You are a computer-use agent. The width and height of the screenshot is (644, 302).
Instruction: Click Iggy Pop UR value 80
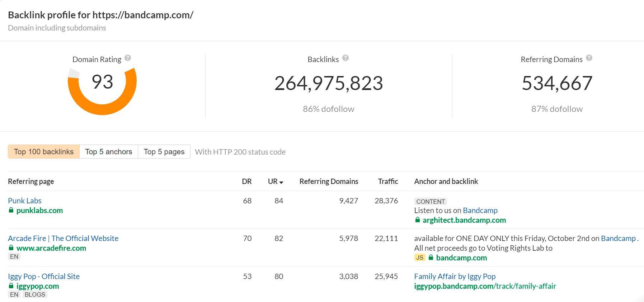pyautogui.click(x=279, y=277)
